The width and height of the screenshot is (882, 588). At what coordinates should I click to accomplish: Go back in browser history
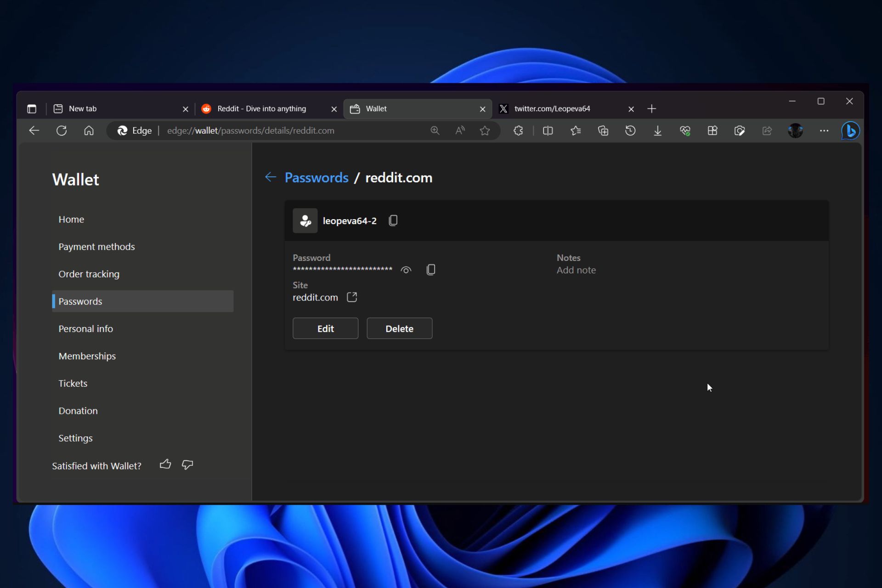[34, 130]
